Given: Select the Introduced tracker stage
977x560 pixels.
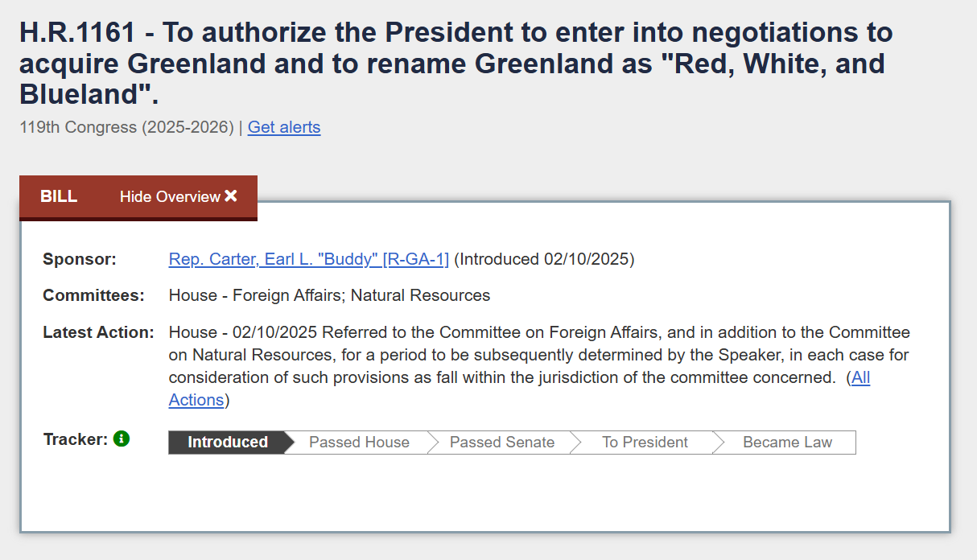Looking at the screenshot, I should pos(228,443).
